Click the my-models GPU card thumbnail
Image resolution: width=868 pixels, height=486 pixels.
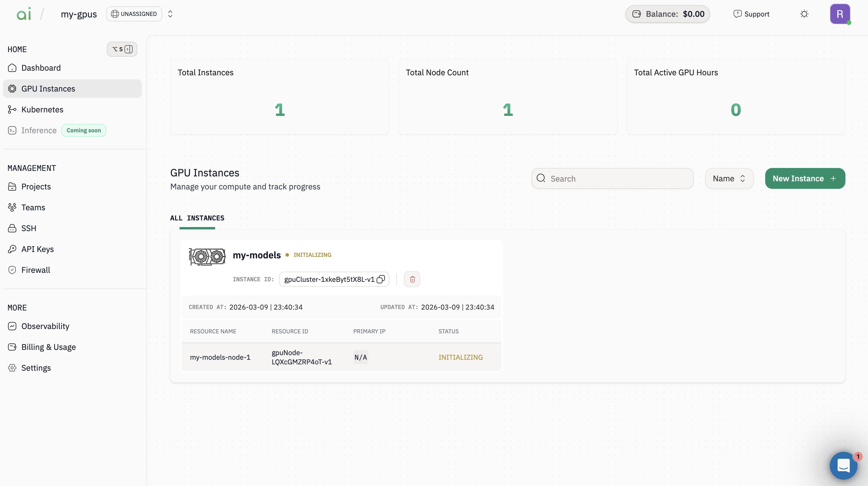tap(207, 257)
